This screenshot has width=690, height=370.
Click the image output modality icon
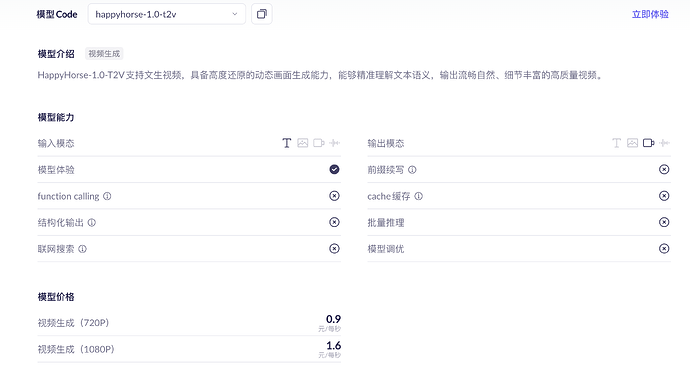click(x=632, y=143)
